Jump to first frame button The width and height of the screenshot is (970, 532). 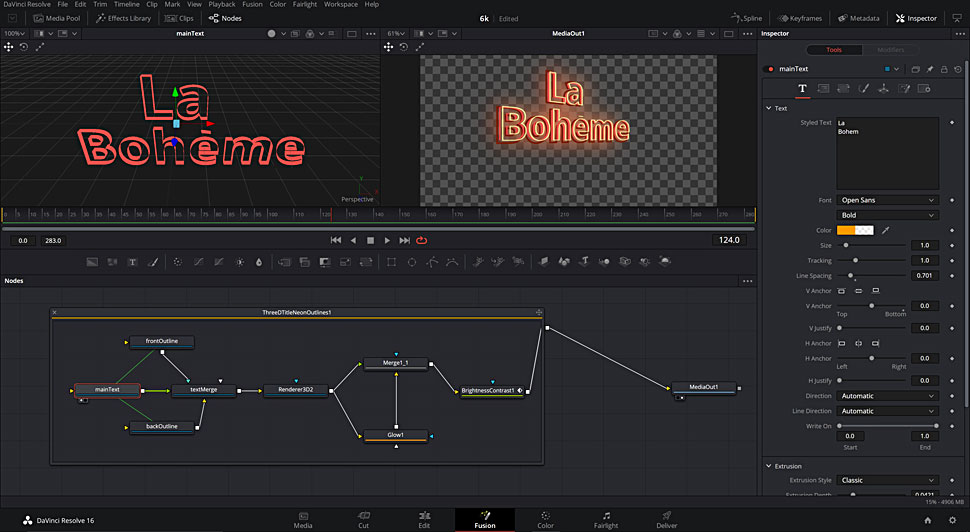click(x=336, y=240)
